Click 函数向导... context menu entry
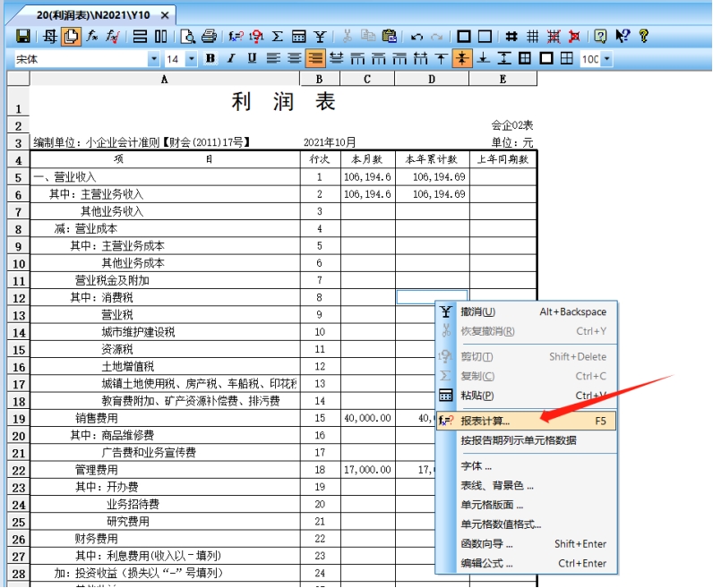This screenshot has height=588, width=713. click(x=486, y=544)
